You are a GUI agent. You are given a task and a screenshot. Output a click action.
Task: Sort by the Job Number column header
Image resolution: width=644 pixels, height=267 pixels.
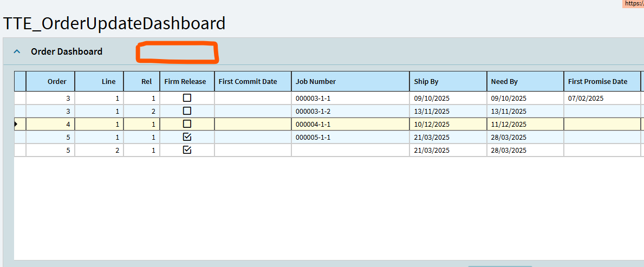coord(350,81)
